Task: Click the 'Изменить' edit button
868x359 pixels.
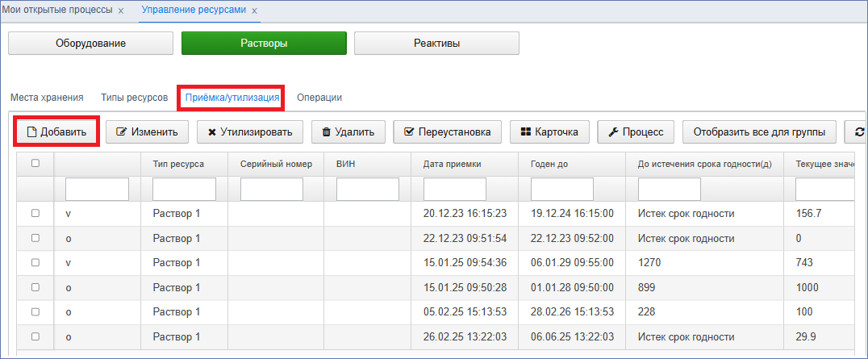Action: click(148, 131)
